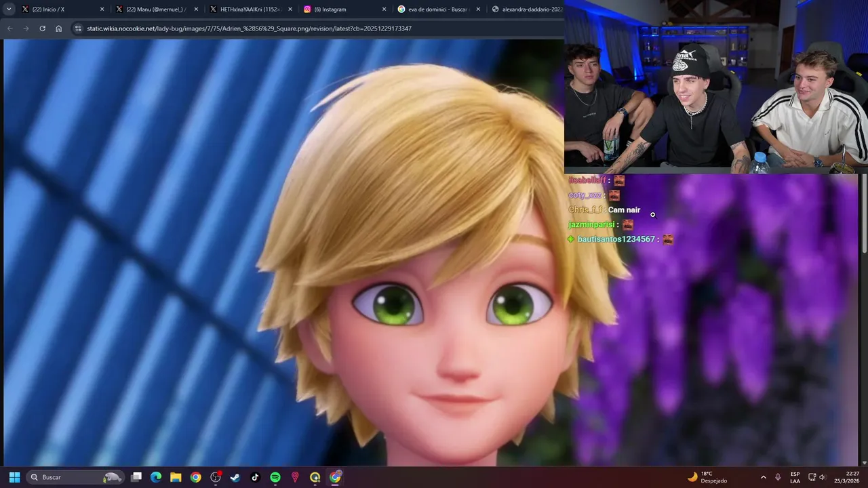Open Steam from the taskbar

235,477
